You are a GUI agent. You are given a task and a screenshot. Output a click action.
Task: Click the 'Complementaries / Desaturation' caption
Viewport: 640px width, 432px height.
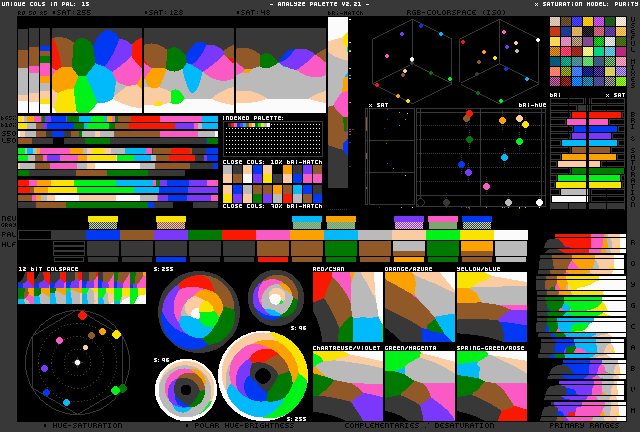tap(419, 425)
